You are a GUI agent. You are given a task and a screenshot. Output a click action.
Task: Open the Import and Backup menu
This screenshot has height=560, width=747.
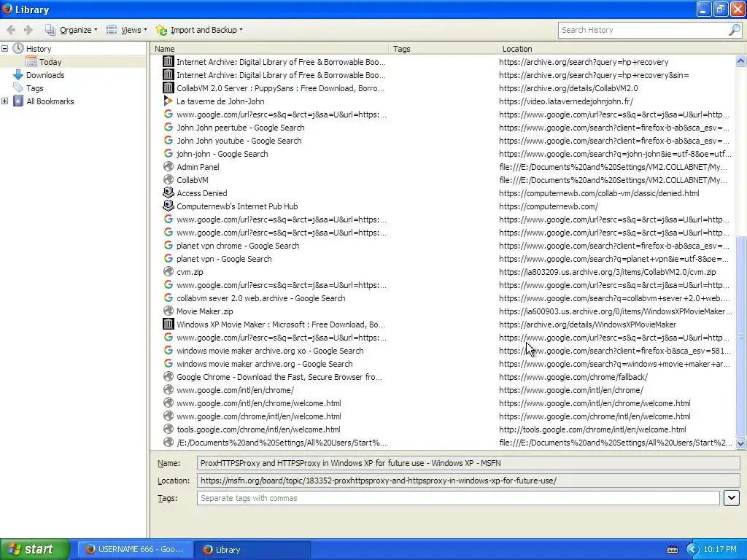point(199,30)
